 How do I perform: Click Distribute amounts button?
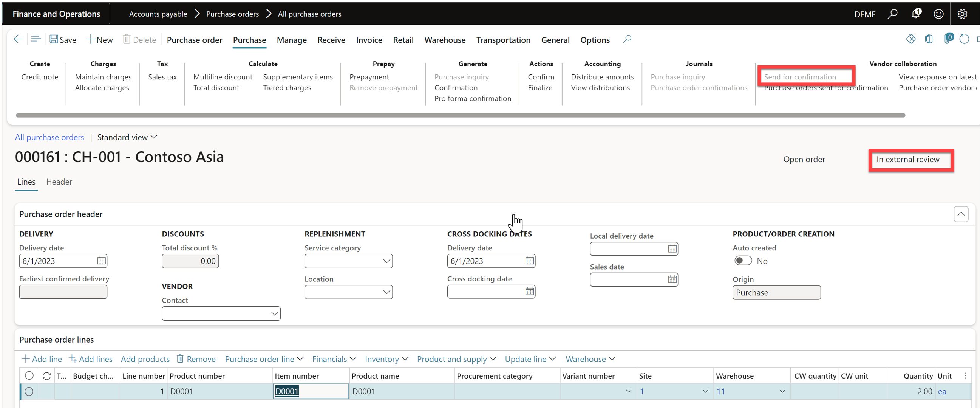click(x=602, y=77)
